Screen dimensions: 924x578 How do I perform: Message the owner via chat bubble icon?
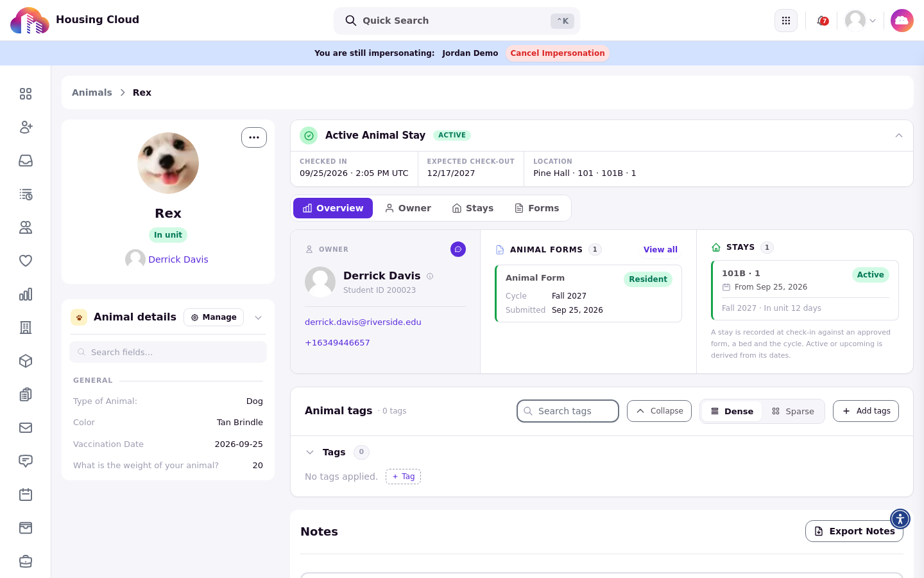pyautogui.click(x=458, y=249)
